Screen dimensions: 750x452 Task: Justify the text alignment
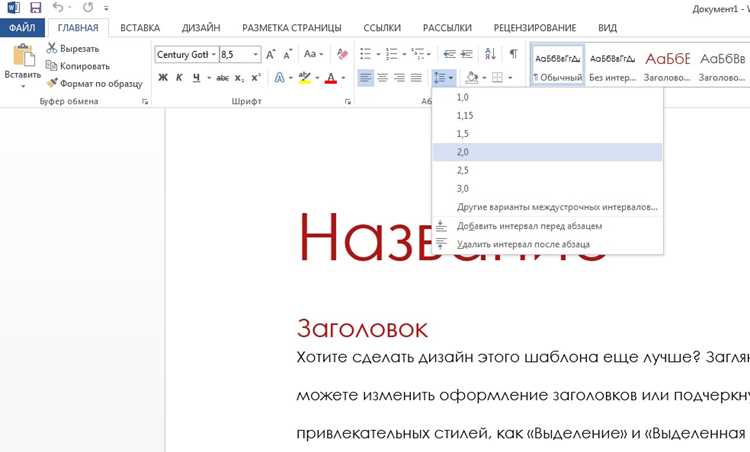[417, 77]
